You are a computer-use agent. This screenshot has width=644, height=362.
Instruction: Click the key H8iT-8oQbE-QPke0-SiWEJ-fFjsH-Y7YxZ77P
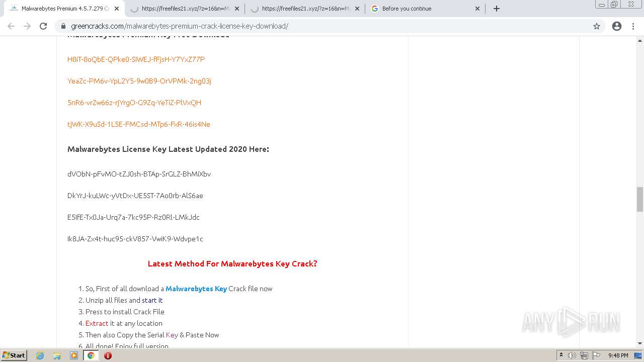(x=136, y=59)
